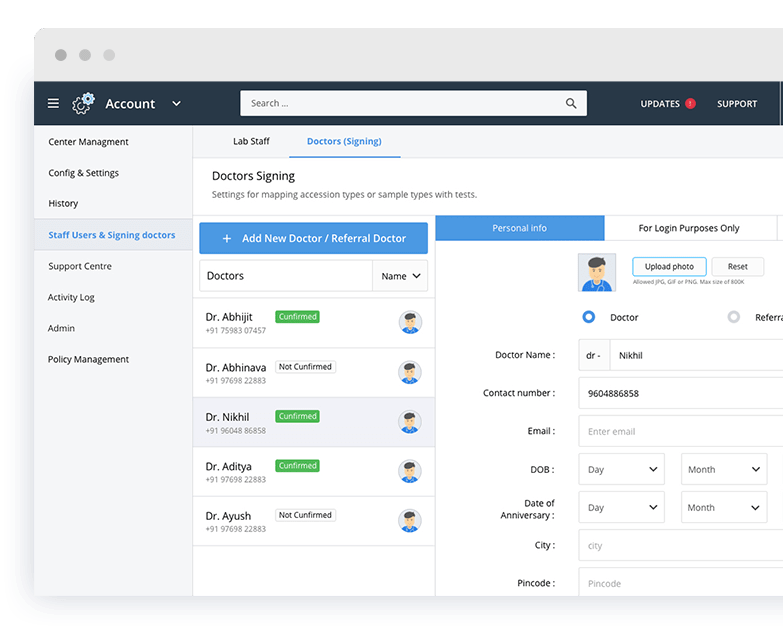Viewport: 783px width, 631px height.
Task: Click the Reset photo button
Action: 737,267
